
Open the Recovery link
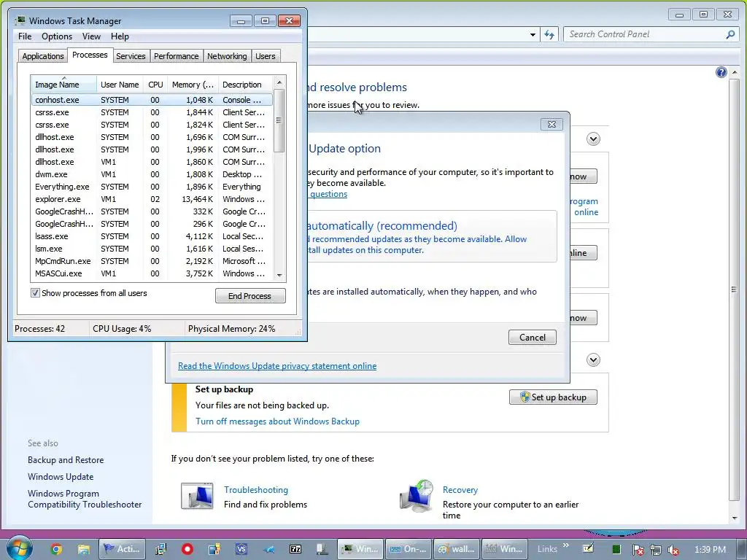(460, 489)
